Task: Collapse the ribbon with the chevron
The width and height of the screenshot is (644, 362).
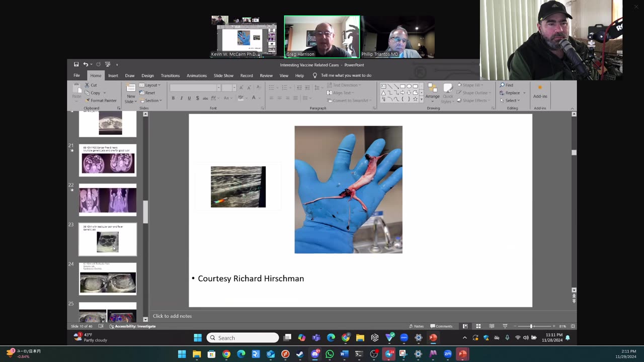Action: coord(572,109)
